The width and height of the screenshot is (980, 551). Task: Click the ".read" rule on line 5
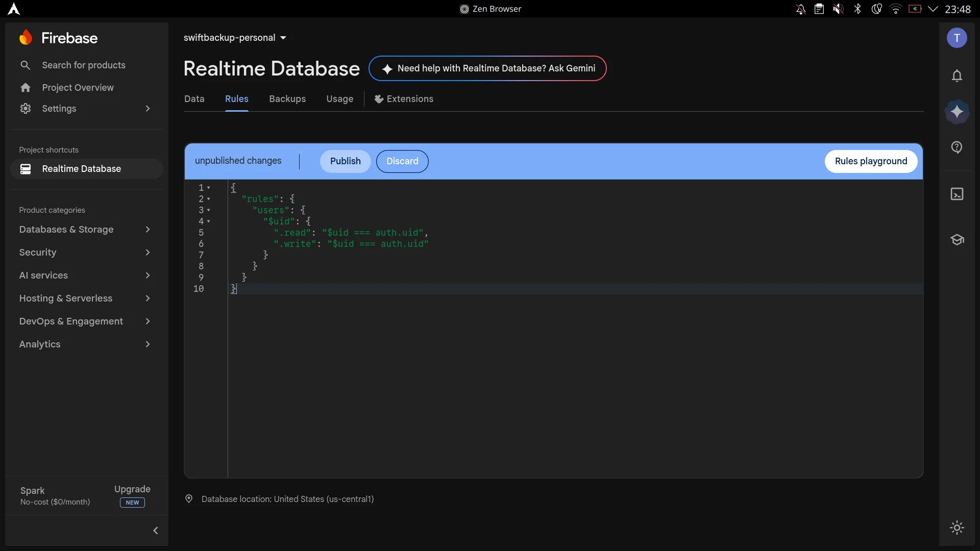point(351,233)
